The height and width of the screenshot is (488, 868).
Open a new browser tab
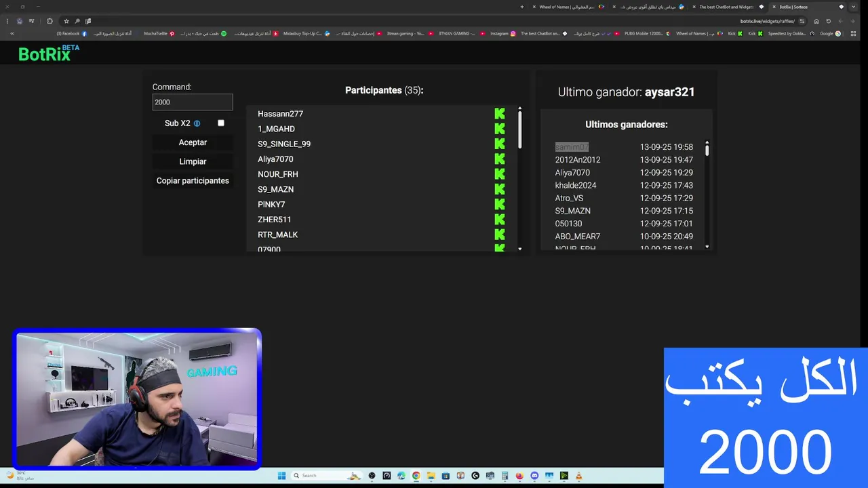(521, 7)
